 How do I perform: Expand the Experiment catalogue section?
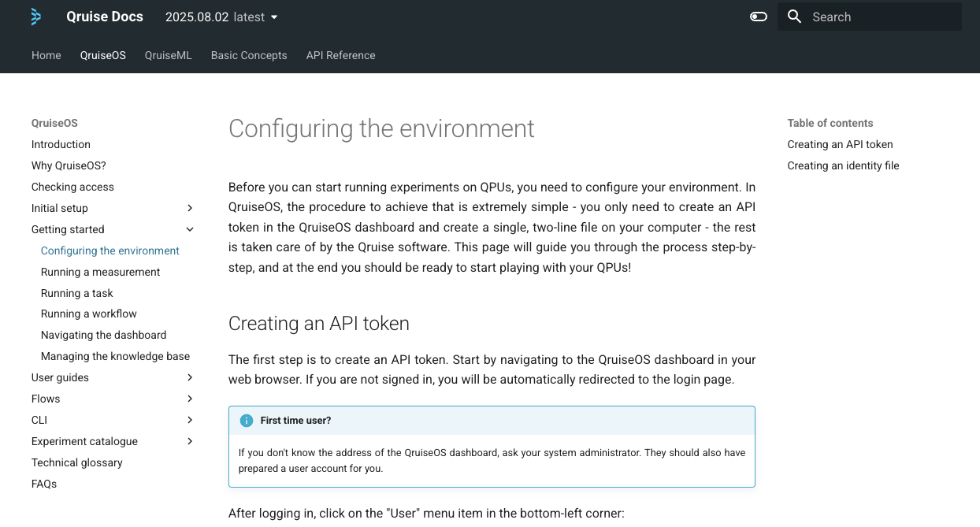point(190,441)
